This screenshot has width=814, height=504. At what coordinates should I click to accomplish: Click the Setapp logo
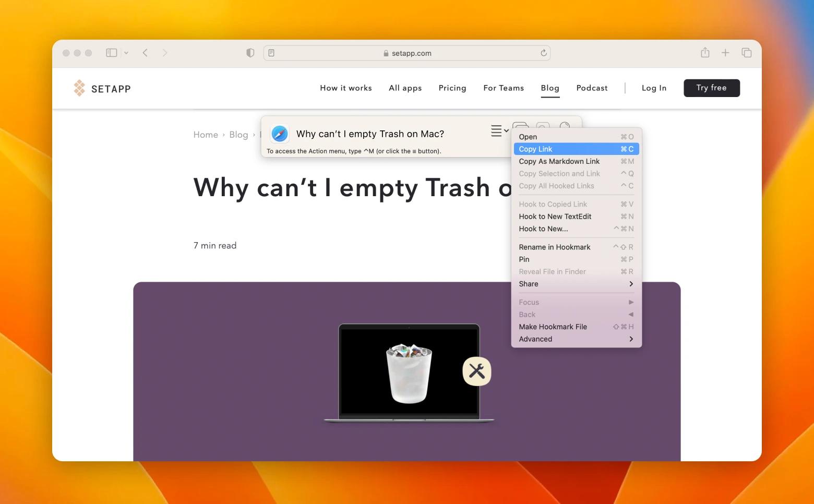pos(102,88)
